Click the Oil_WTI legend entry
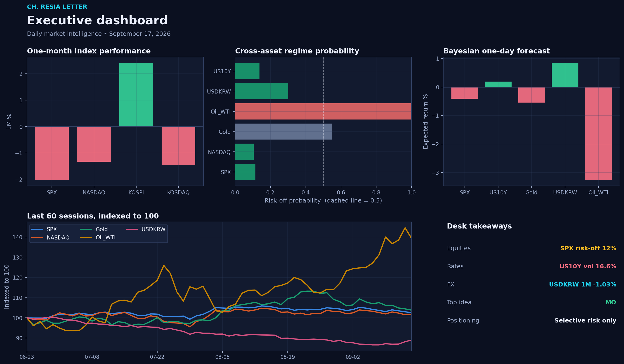The image size is (624, 364). coord(98,238)
